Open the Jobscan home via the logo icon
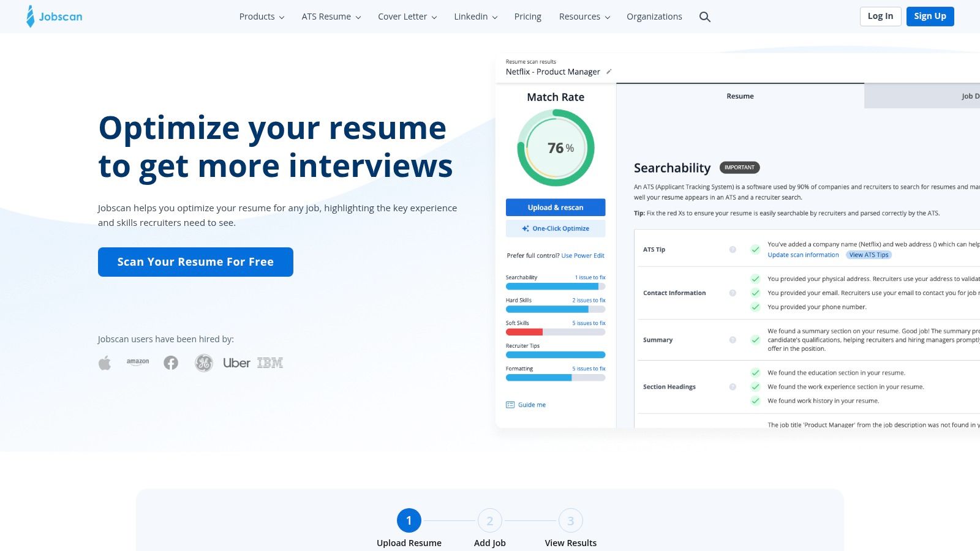 (x=29, y=16)
